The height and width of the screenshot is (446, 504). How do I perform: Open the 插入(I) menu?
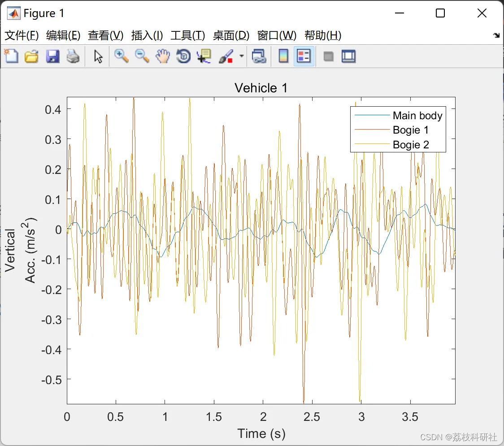pyautogui.click(x=147, y=35)
